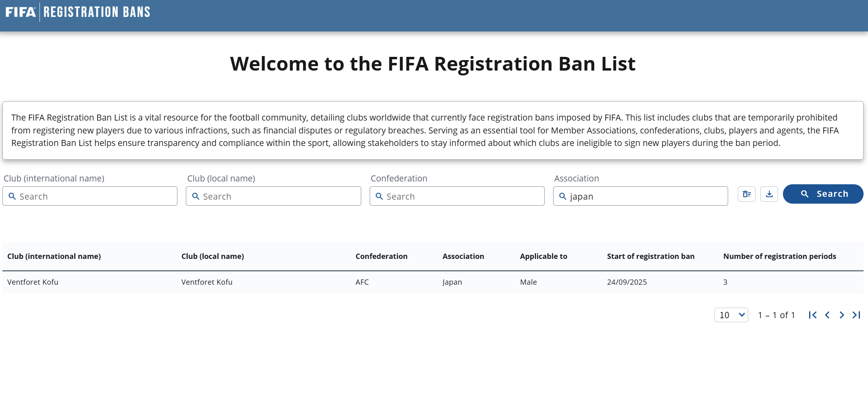Open the rows-per-page dropdown showing 10
The width and height of the screenshot is (868, 396).
(x=731, y=315)
